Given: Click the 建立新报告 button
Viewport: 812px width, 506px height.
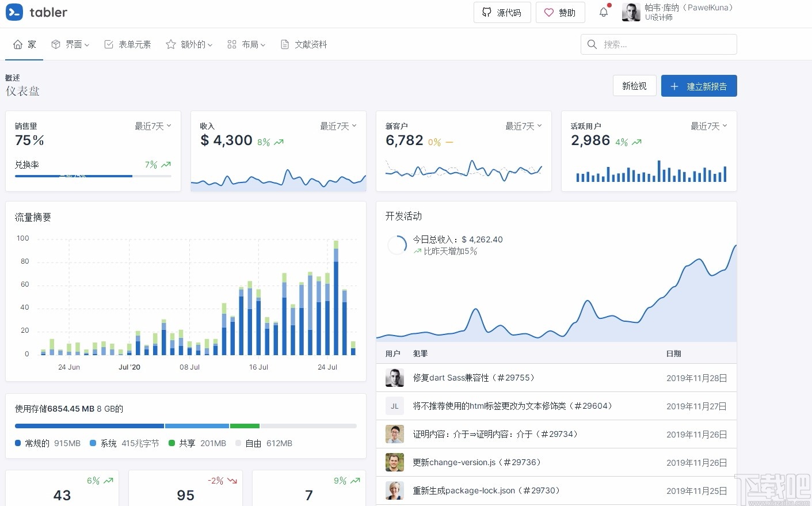Looking at the screenshot, I should tap(699, 85).
